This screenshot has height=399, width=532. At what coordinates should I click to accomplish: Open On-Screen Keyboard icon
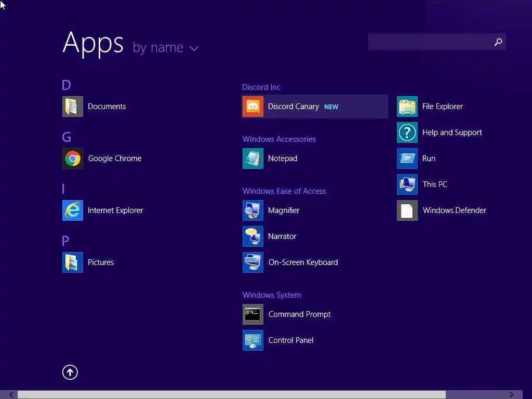point(253,262)
